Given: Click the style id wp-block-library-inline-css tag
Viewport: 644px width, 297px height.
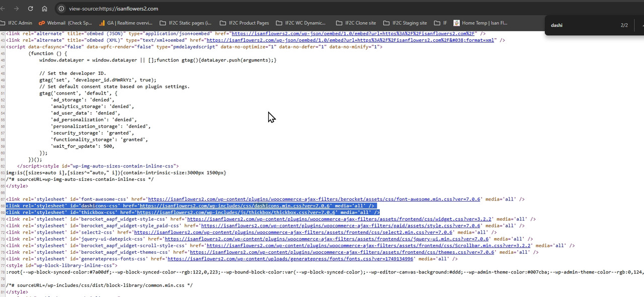Looking at the screenshot, I should [61, 265].
